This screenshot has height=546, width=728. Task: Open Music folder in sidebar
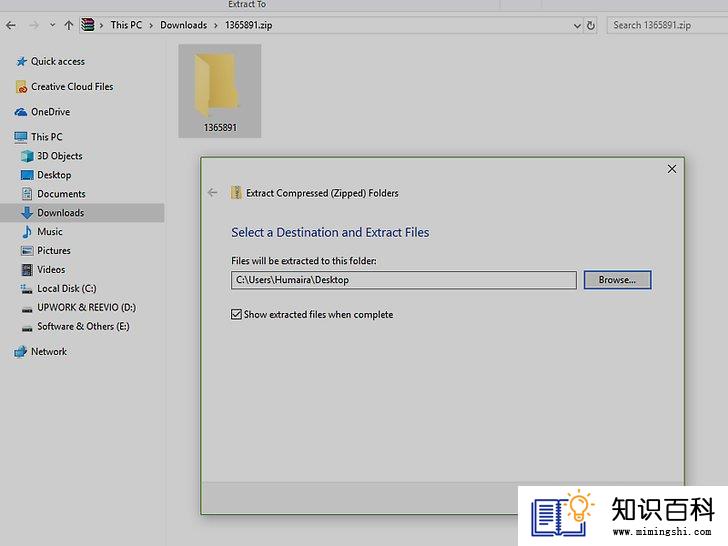click(x=50, y=232)
